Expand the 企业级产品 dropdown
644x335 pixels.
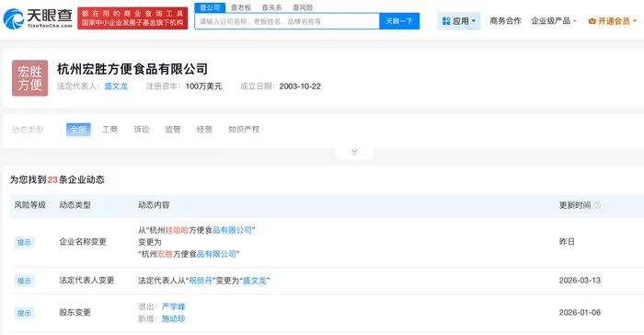pyautogui.click(x=554, y=21)
